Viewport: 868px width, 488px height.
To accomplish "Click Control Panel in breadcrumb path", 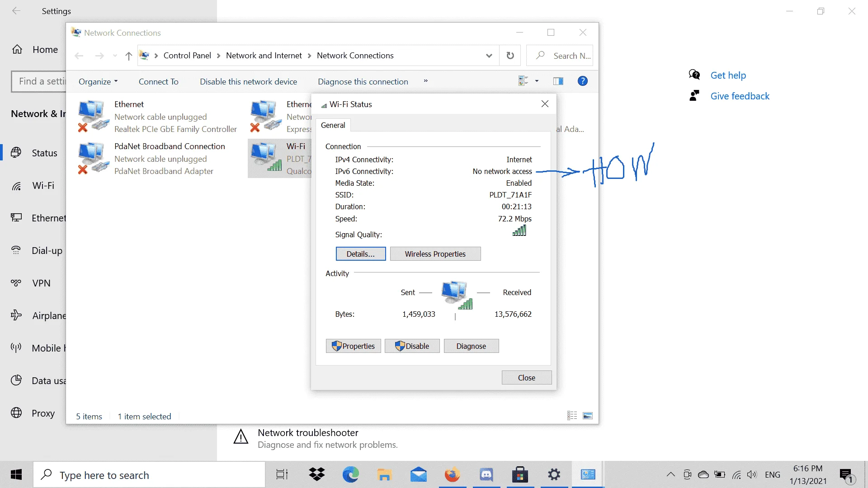I will click(187, 56).
